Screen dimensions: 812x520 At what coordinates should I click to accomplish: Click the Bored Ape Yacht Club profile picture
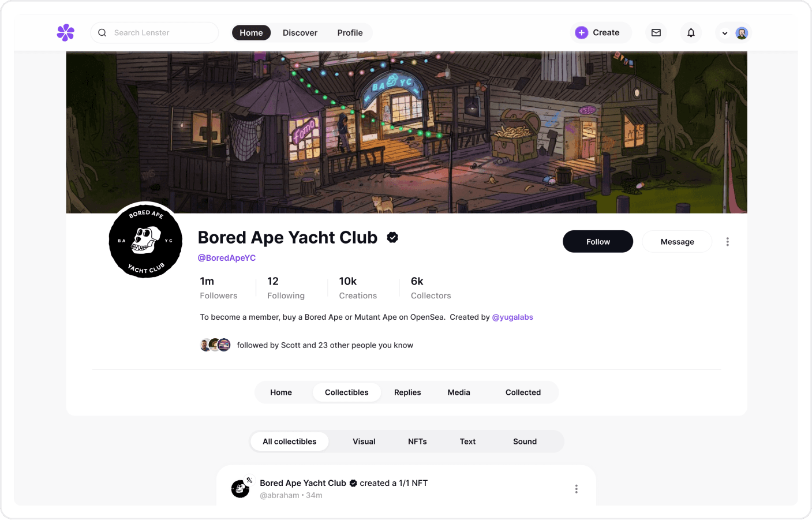145,241
